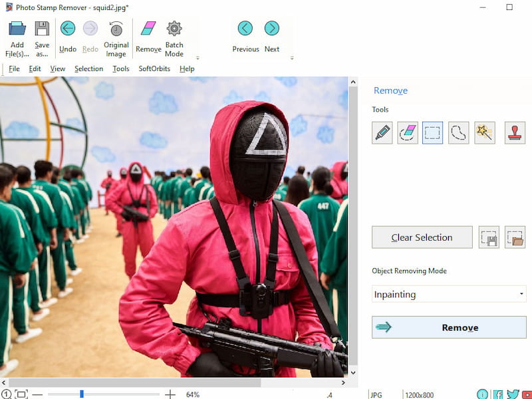The height and width of the screenshot is (399, 532).
Task: Open the View menu
Action: 58,69
